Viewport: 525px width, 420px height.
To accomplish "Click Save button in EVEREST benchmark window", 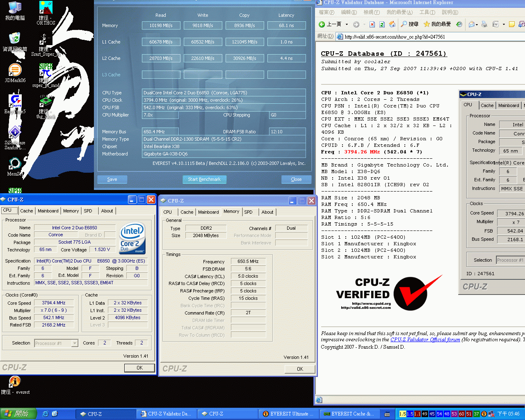I will 112,179.
